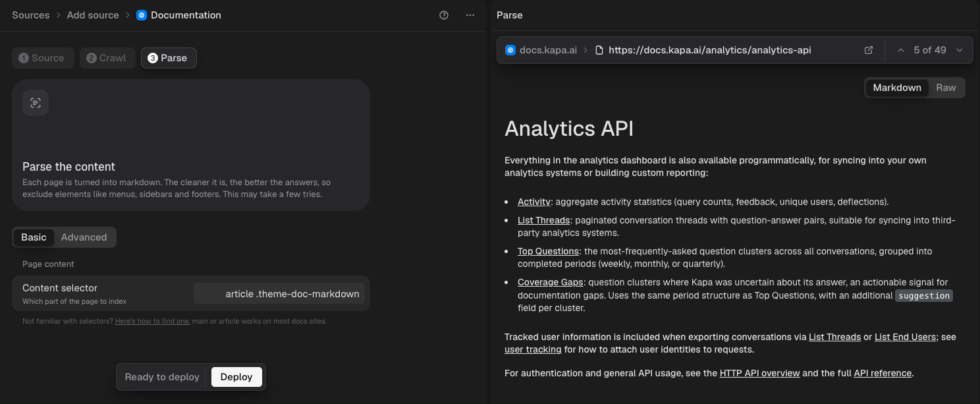This screenshot has width=980, height=404.
Task: Go to step 1 Source
Action: (x=42, y=58)
